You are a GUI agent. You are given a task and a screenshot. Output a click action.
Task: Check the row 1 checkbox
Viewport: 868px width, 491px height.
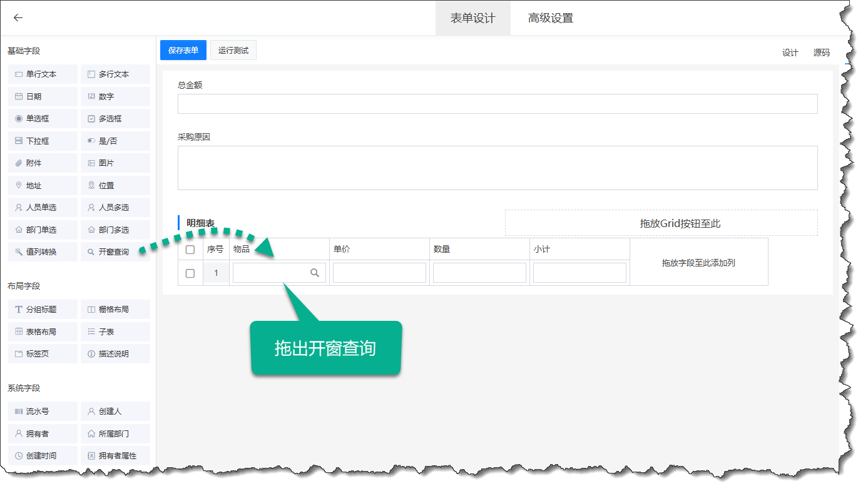pyautogui.click(x=190, y=273)
